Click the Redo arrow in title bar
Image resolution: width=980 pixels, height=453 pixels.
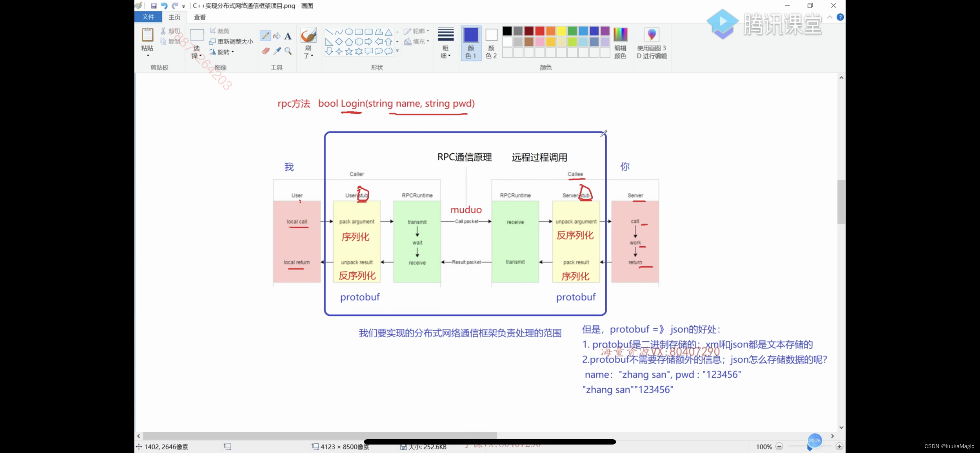175,6
